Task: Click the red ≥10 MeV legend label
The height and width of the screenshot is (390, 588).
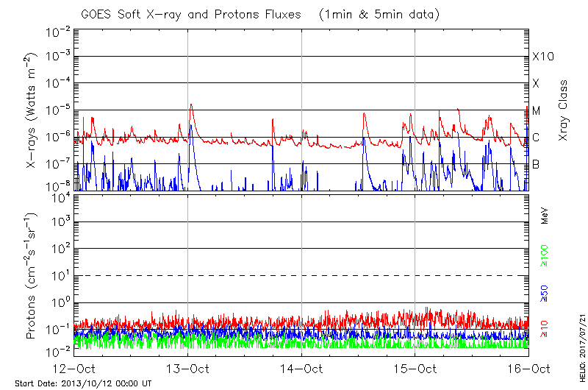Action: pyautogui.click(x=545, y=329)
